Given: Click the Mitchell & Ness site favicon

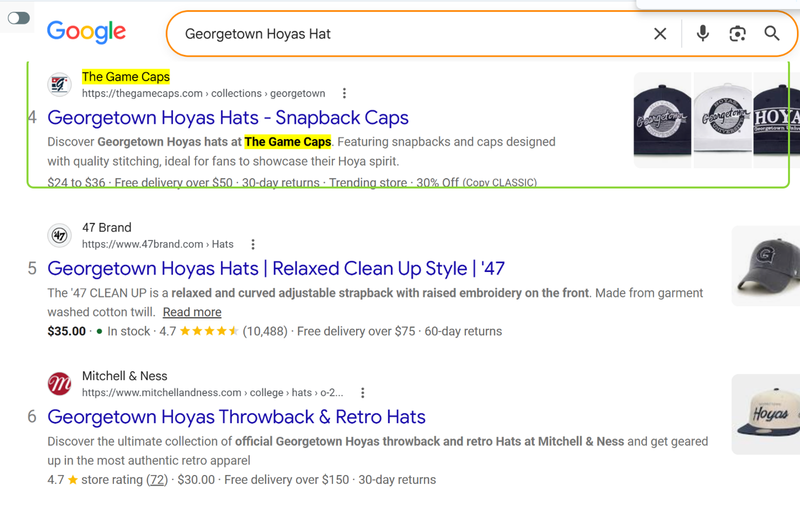Looking at the screenshot, I should (60, 384).
